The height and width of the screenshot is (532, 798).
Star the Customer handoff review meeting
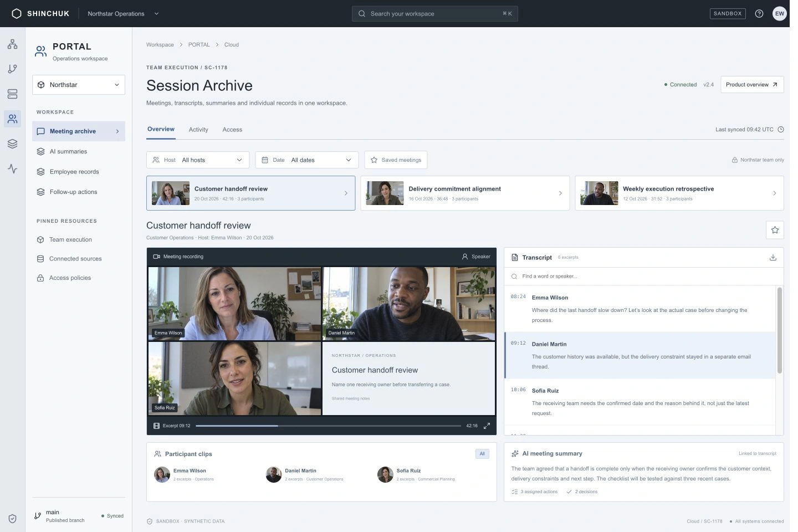click(775, 230)
